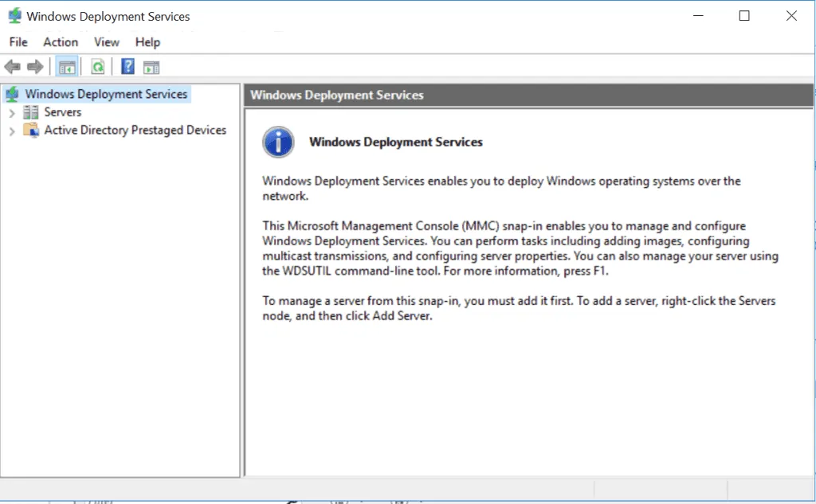This screenshot has width=816, height=504.
Task: Open the Help menu
Action: coord(147,41)
